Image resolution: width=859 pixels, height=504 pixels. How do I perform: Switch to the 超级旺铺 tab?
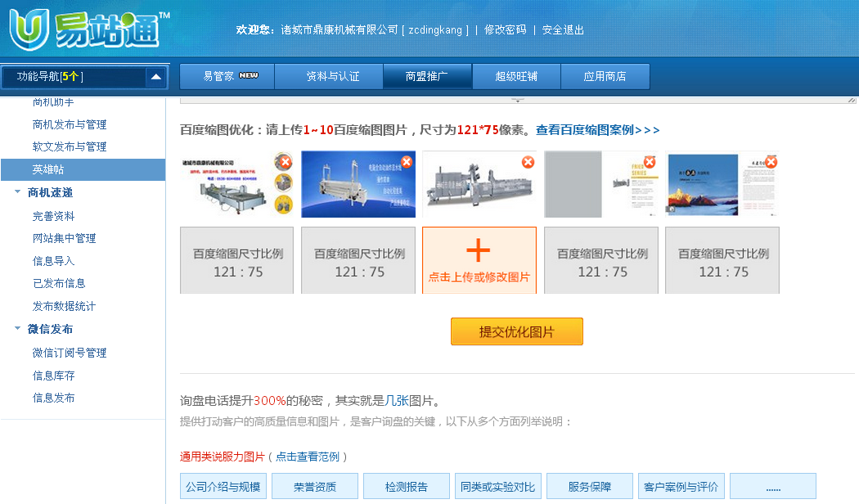[516, 76]
